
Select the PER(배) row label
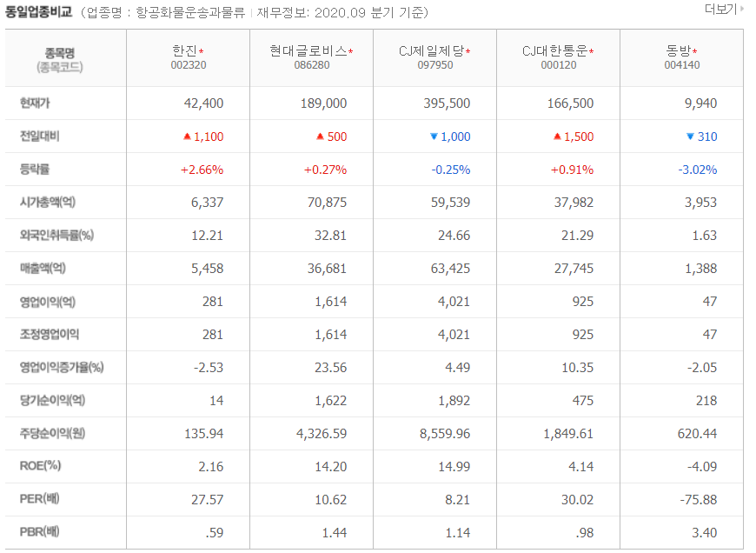39,499
